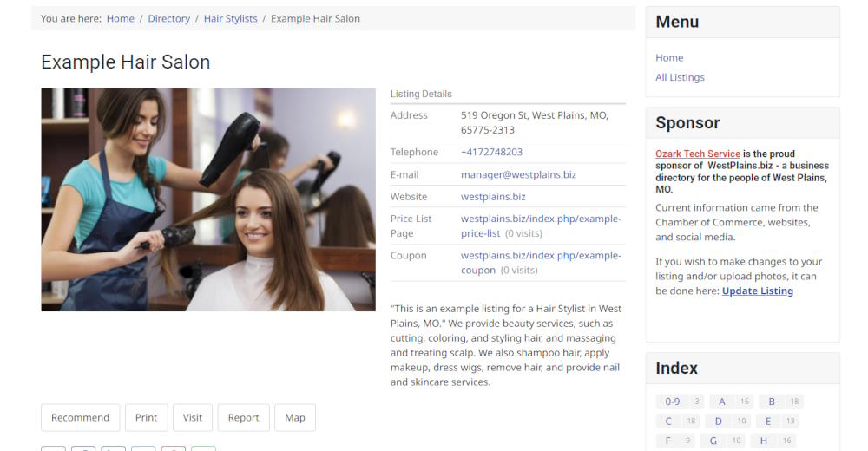Viewport: 868px width, 451px height.
Task: Go to Home in breadcrumb
Action: coord(120,18)
